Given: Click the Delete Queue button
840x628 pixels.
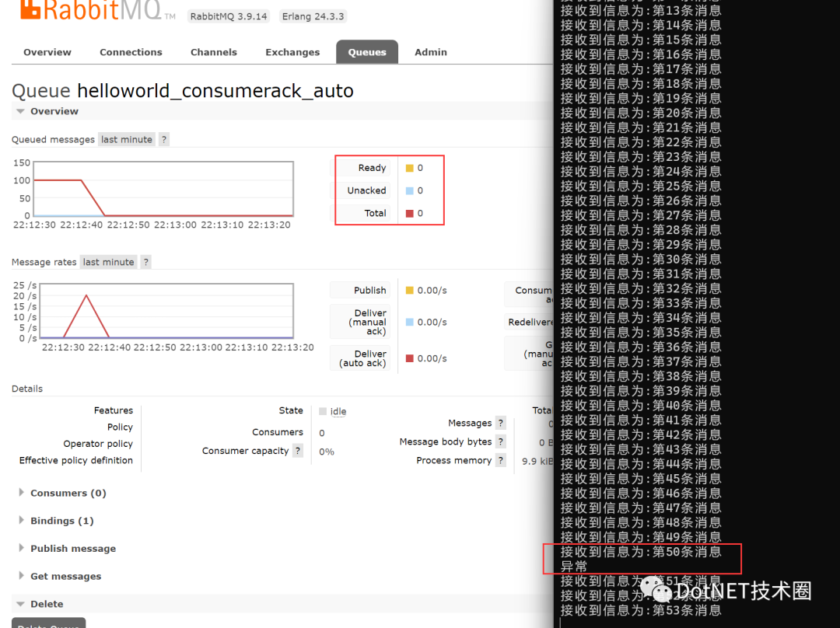Looking at the screenshot, I should (x=49, y=623).
